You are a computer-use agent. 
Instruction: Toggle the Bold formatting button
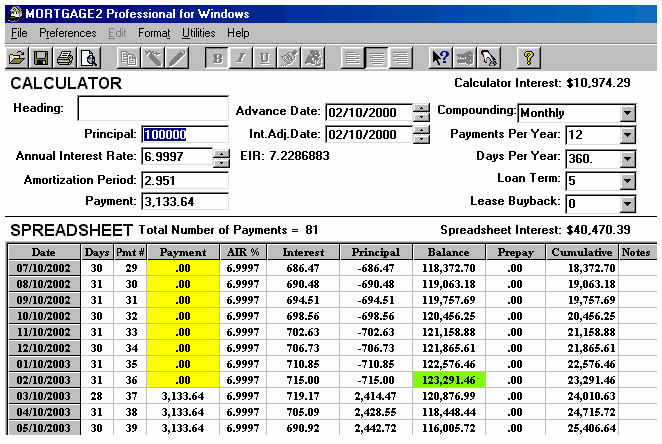[x=218, y=57]
